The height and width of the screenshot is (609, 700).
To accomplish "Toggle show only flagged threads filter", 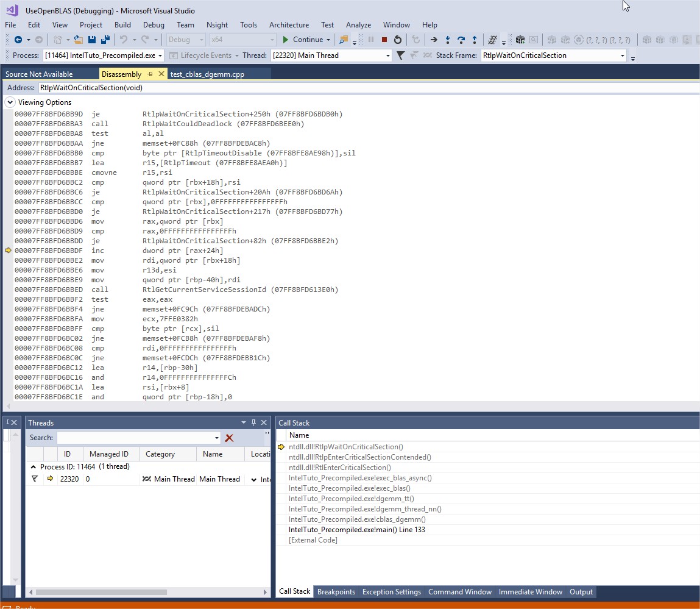I will pos(400,55).
